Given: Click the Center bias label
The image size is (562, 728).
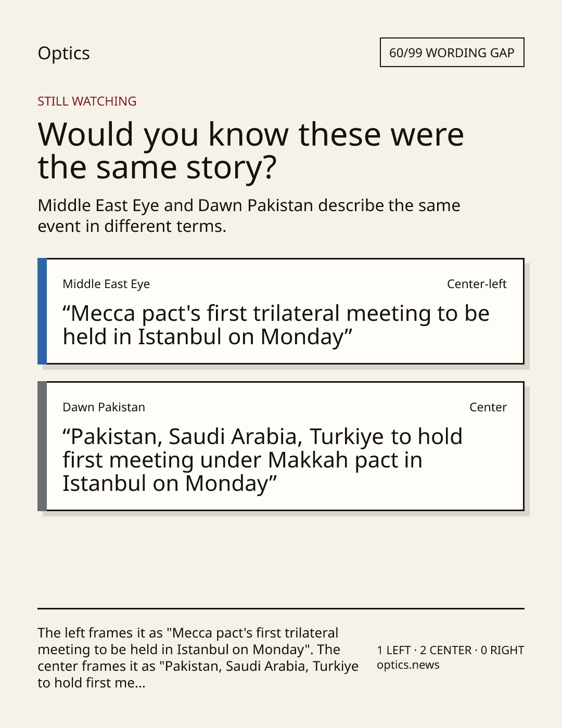Looking at the screenshot, I should (x=488, y=407).
